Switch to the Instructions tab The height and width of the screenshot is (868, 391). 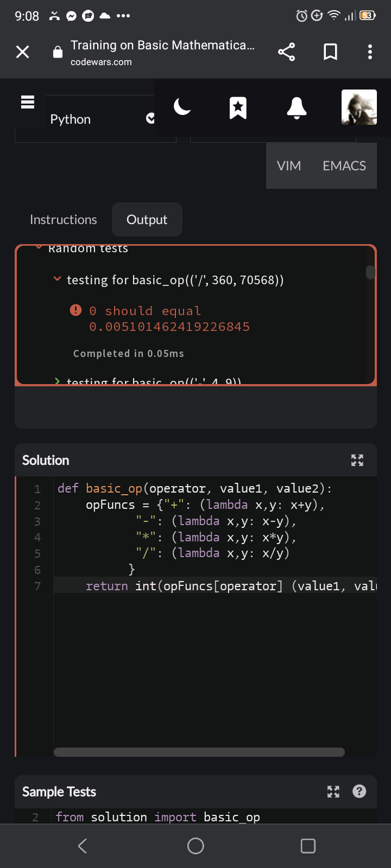[63, 220]
